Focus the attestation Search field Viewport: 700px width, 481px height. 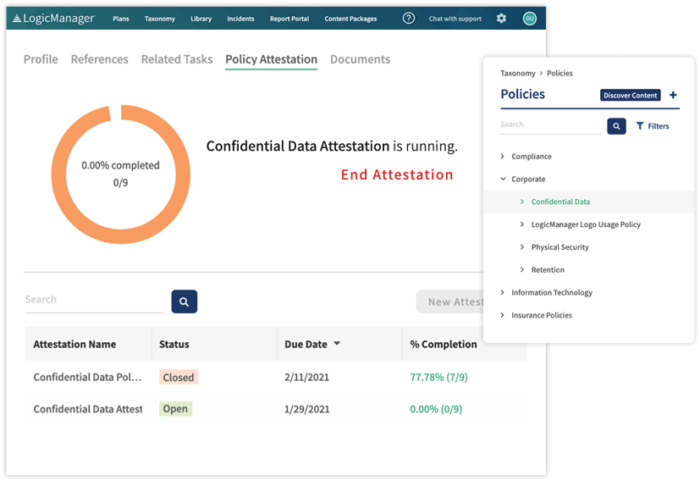point(94,300)
